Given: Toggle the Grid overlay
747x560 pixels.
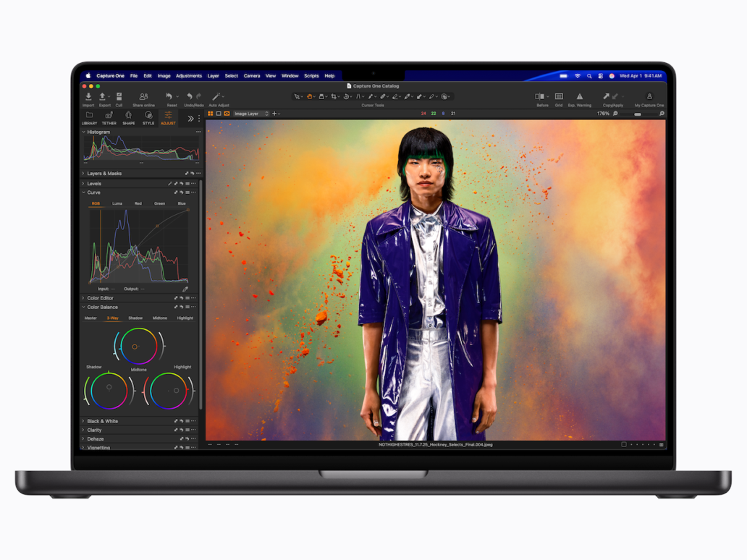Looking at the screenshot, I should tap(559, 97).
